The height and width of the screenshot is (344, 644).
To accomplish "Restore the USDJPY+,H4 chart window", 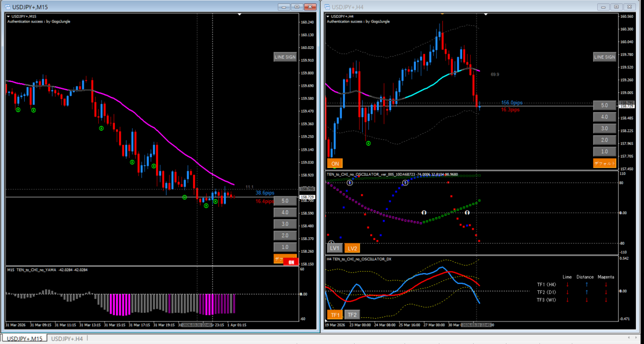I will pos(616,7).
